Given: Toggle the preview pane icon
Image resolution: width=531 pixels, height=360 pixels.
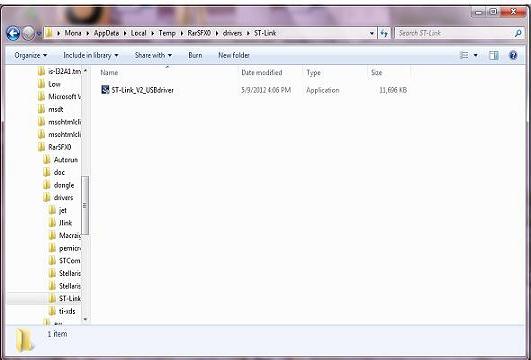Looking at the screenshot, I should click(493, 55).
